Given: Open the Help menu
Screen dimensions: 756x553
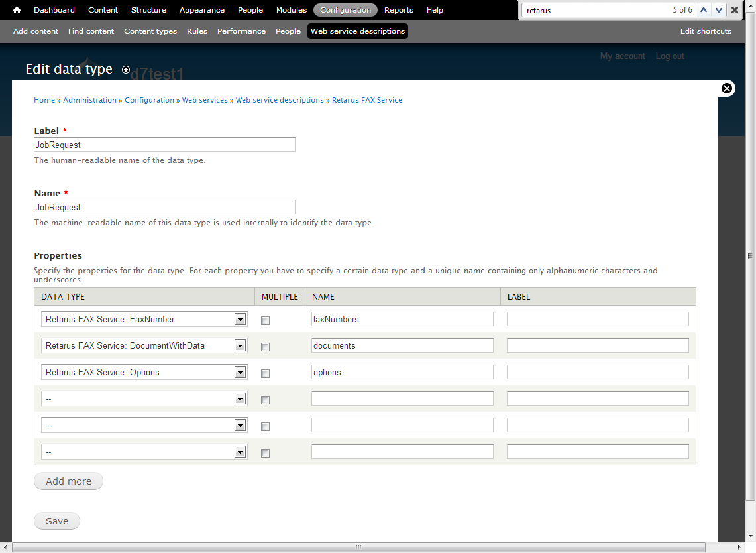Looking at the screenshot, I should (435, 10).
